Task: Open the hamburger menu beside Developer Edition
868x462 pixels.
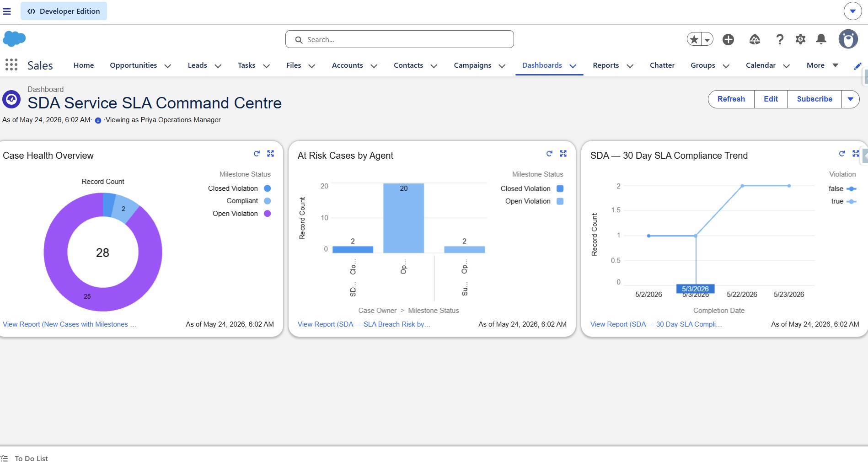Action: 7,11
